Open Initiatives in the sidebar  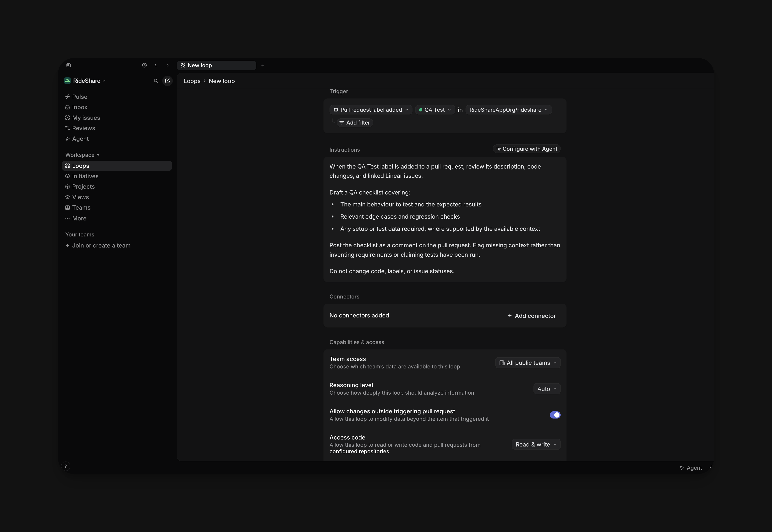point(117,176)
